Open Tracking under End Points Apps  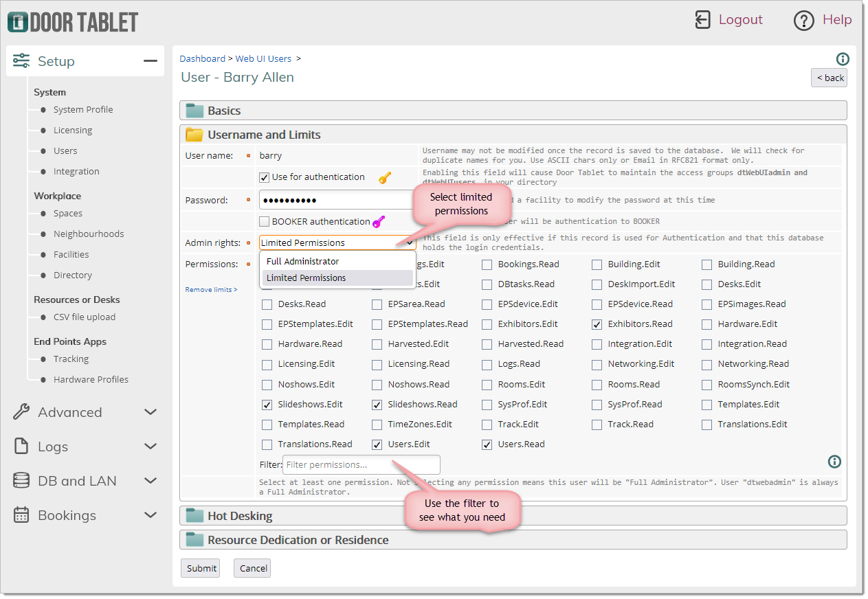(x=71, y=359)
